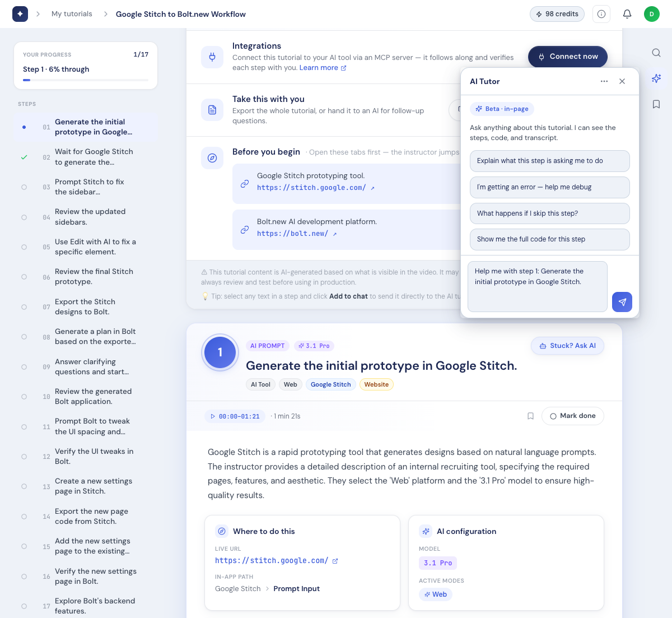The height and width of the screenshot is (618, 672).
Task: Click Connect now button
Action: coord(568,57)
